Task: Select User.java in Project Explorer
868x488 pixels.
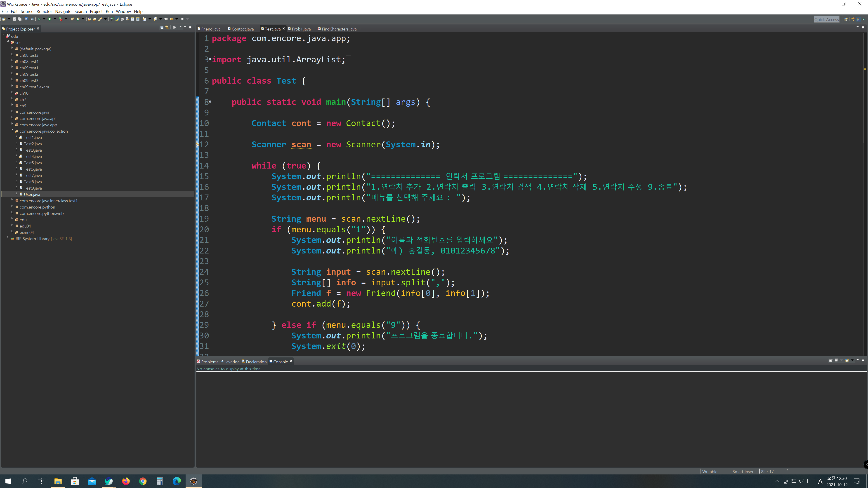Action: [x=32, y=194]
